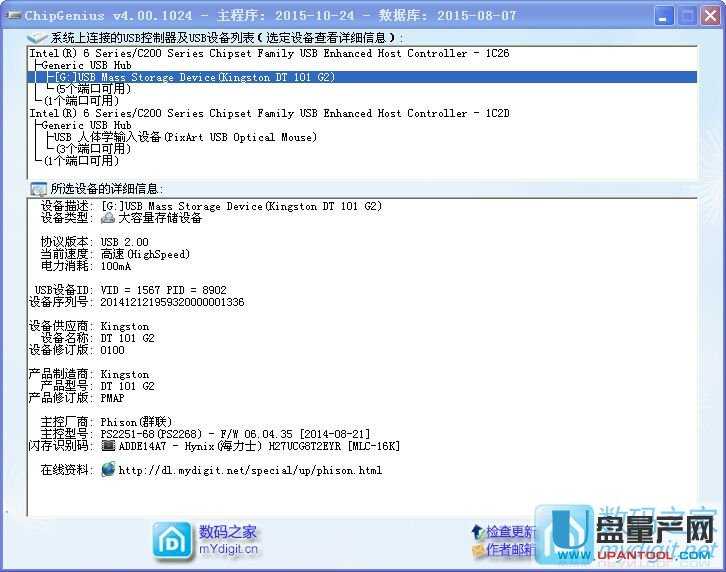726x572 pixels.
Task: Click the ChipGenius app icon in title bar
Action: [11, 16]
